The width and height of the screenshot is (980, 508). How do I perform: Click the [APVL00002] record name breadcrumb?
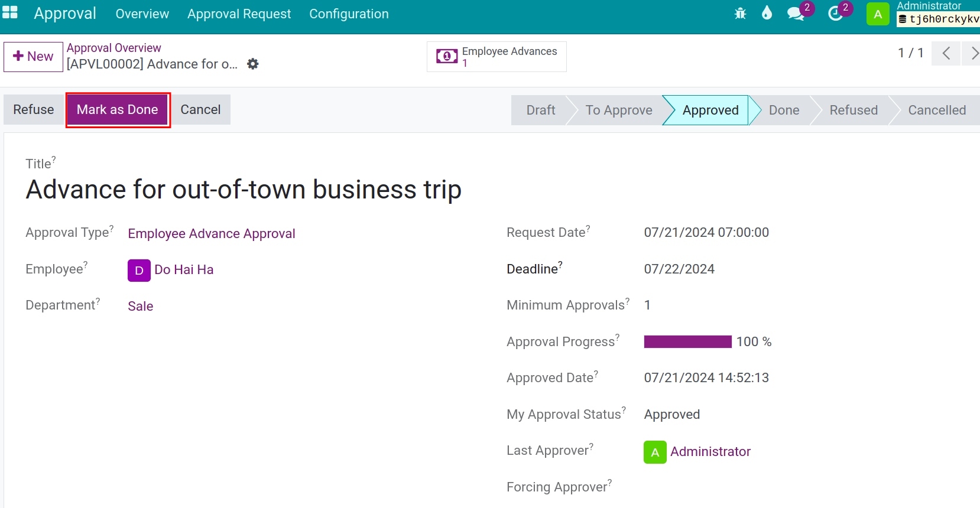click(152, 64)
